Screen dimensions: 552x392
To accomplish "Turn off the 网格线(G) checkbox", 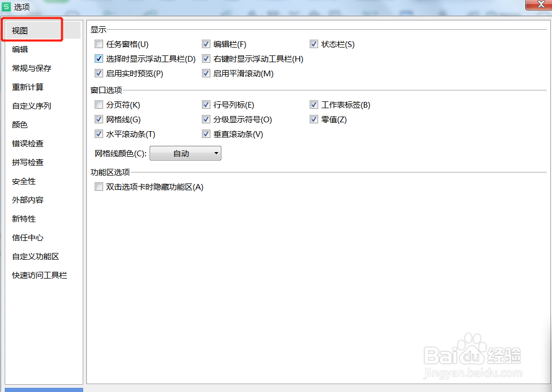I will (x=99, y=119).
